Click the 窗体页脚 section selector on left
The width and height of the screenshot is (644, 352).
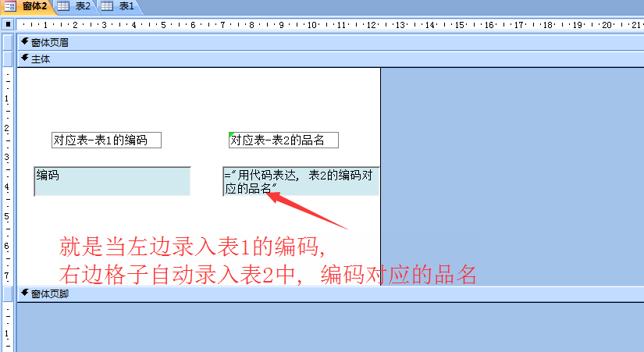tap(8, 294)
